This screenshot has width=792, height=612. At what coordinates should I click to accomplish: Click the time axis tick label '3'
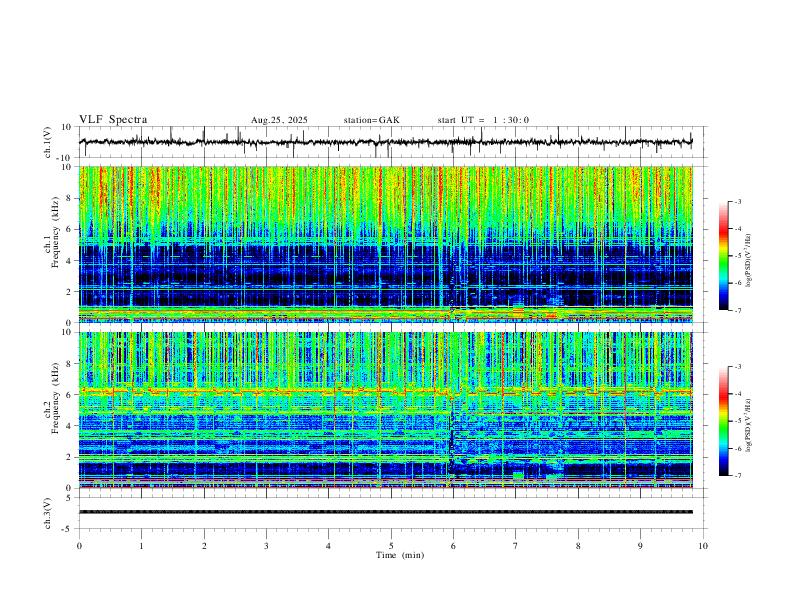click(266, 546)
